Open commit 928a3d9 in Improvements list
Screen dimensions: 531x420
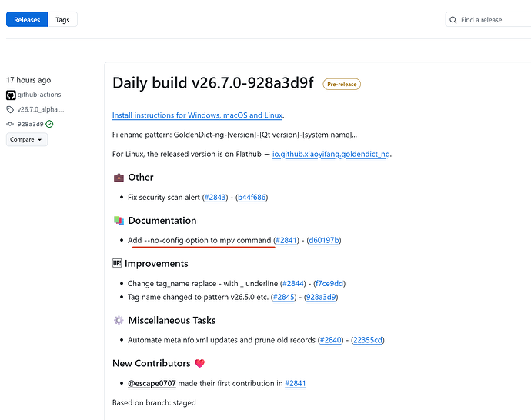321,297
